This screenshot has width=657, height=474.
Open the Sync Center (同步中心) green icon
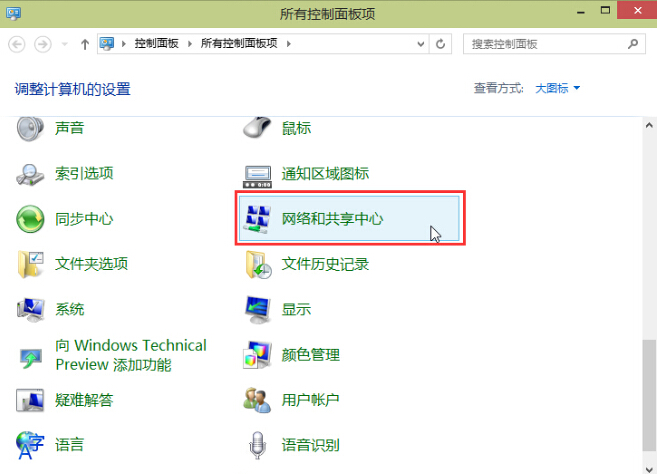tap(31, 219)
